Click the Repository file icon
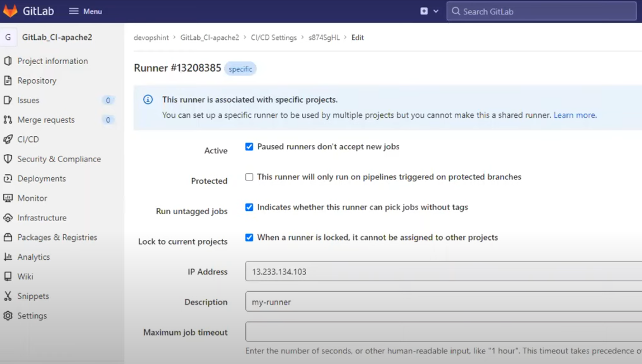642x364 pixels. coord(8,80)
